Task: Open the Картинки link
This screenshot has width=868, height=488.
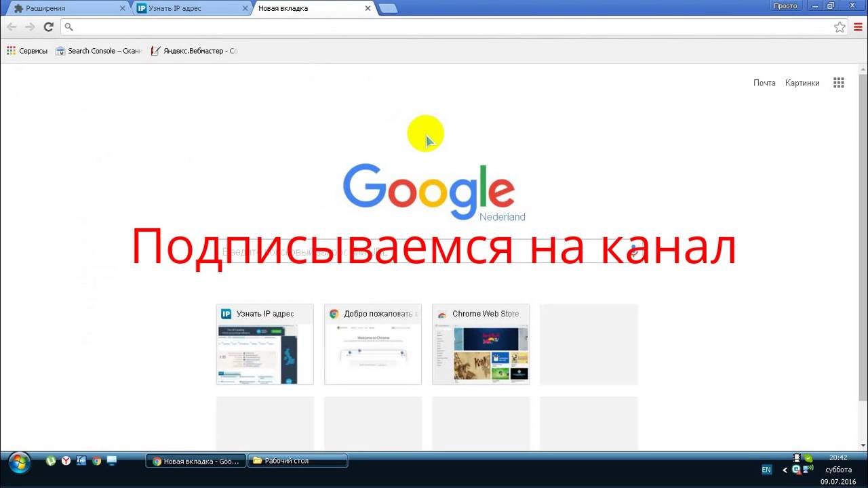Action: pyautogui.click(x=802, y=83)
